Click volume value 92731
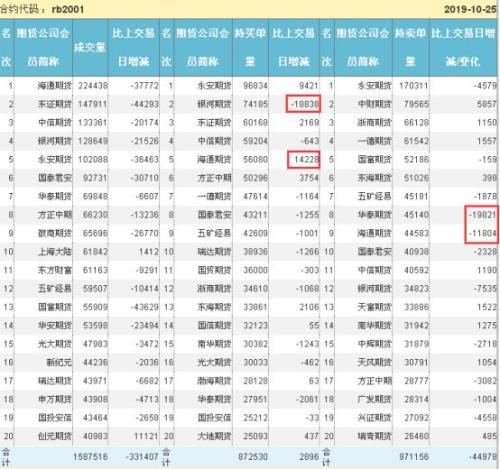500x469 pixels. point(95,178)
